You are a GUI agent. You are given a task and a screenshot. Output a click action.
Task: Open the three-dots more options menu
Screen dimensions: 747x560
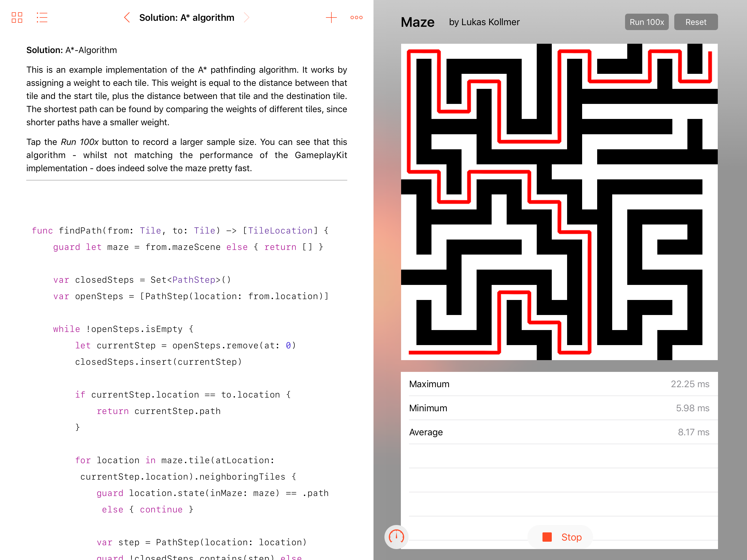coord(356,17)
